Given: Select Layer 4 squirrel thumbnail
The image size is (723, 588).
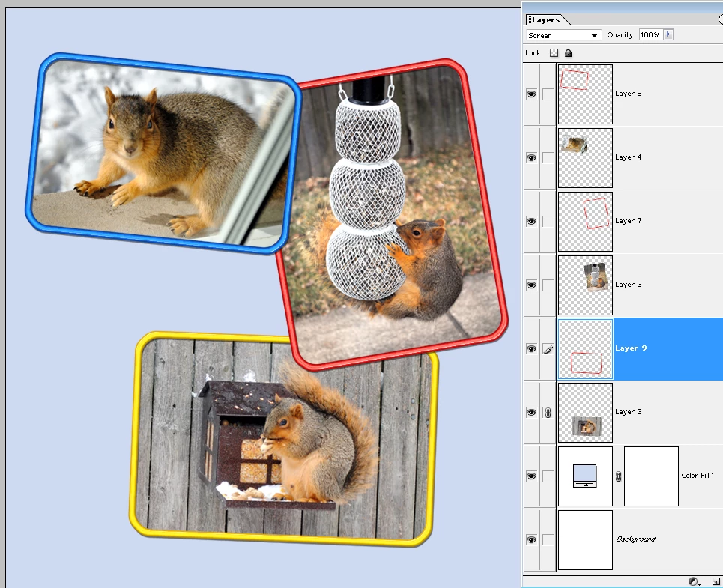Looking at the screenshot, I should [586, 158].
